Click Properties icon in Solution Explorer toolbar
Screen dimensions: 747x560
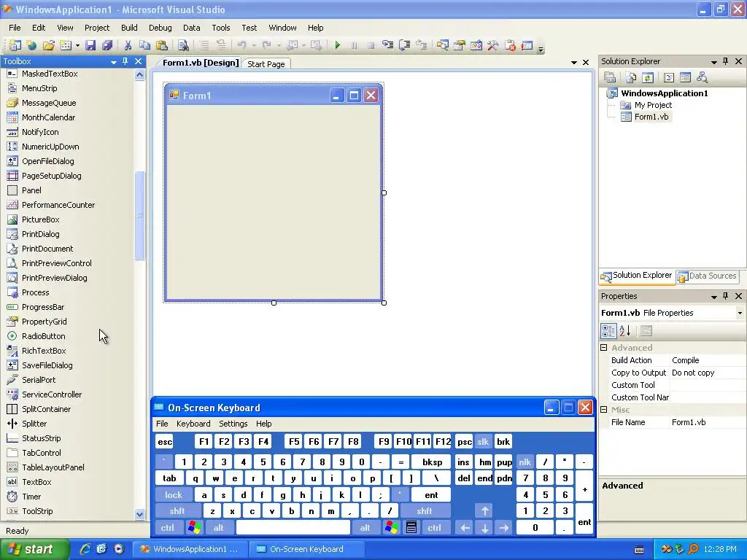611,77
